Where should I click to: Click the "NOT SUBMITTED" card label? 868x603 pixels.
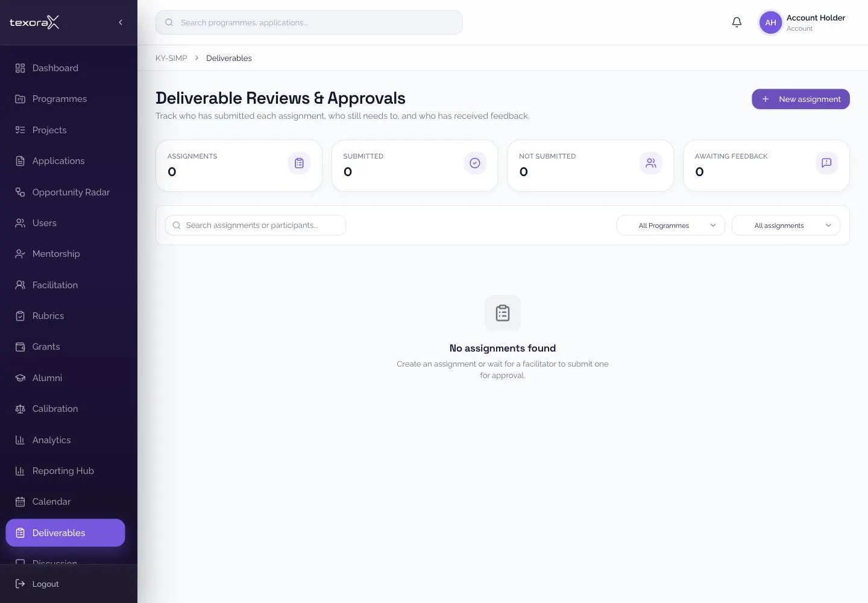(x=547, y=156)
